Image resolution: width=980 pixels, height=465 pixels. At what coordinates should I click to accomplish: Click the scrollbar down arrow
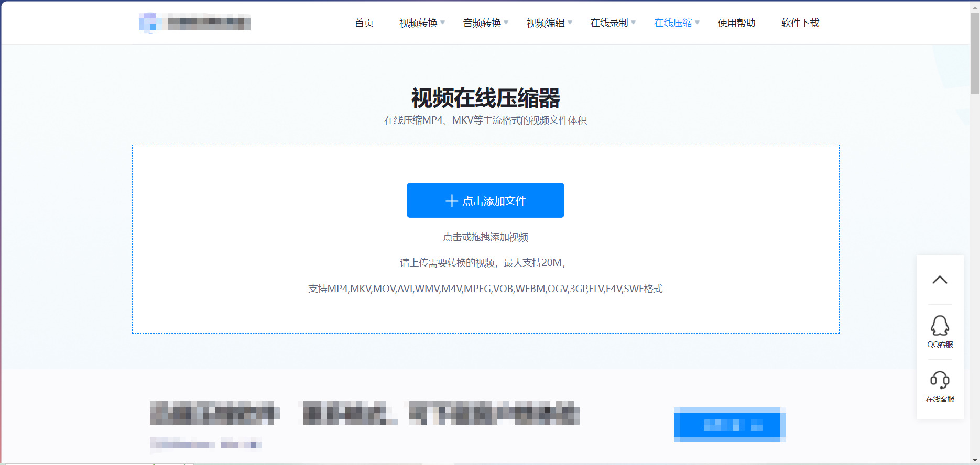click(x=975, y=460)
